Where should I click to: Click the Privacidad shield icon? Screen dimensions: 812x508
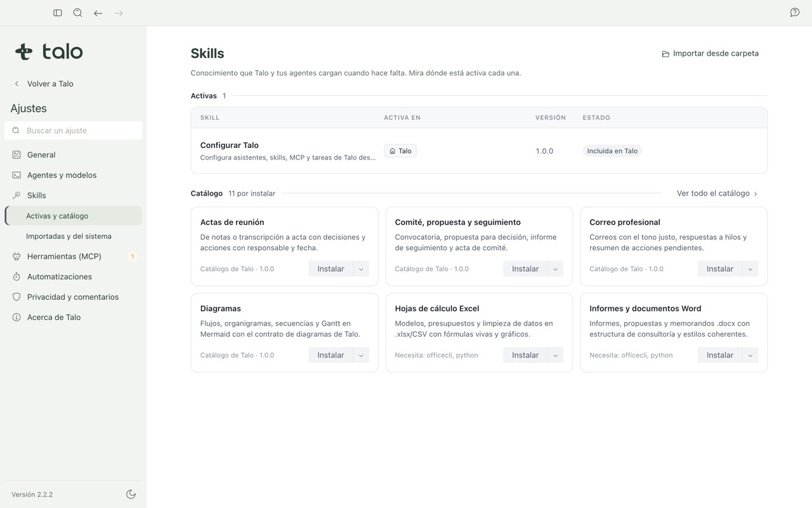click(16, 297)
